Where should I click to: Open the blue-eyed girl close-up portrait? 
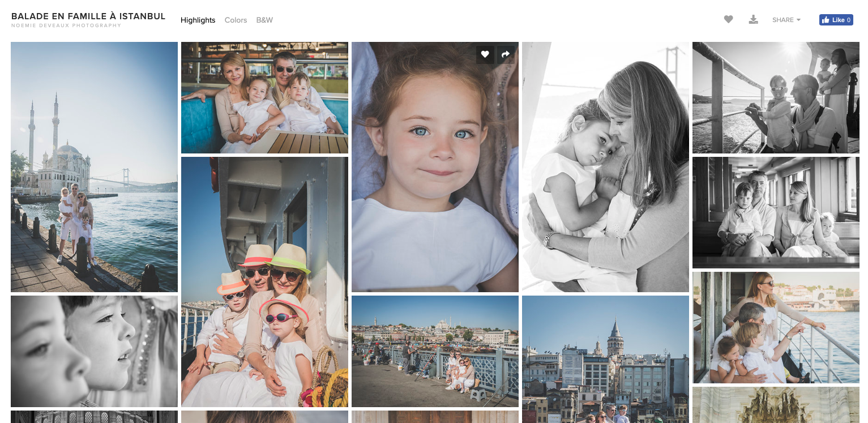(x=435, y=167)
